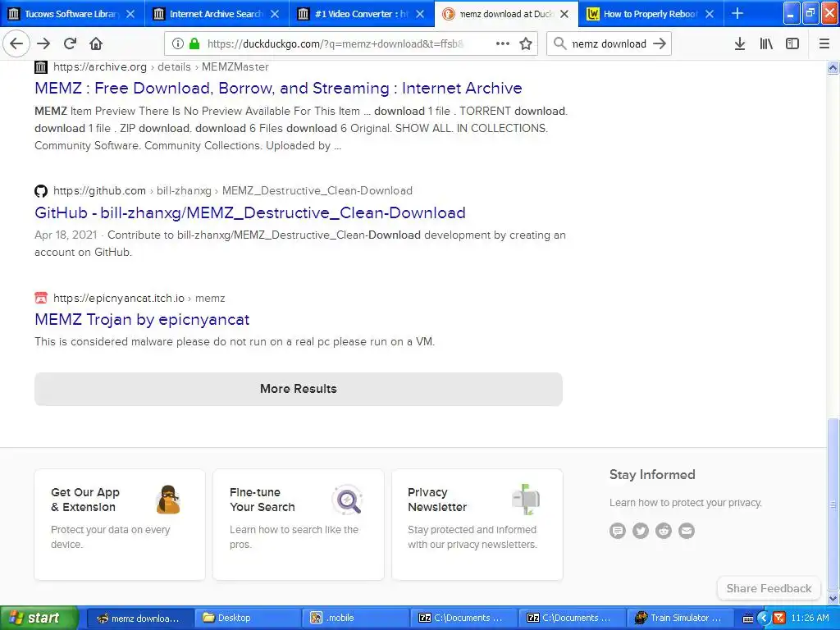Open page actions three-dots menu
The height and width of the screenshot is (630, 840).
click(x=503, y=43)
